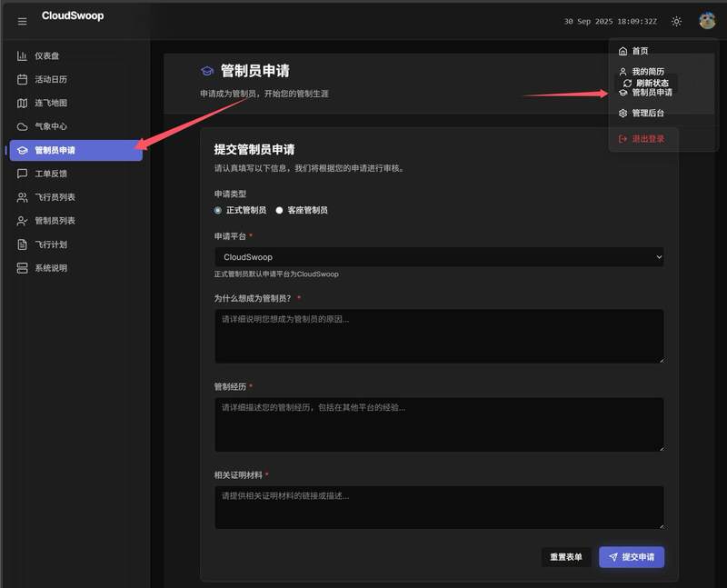Open 系统说明 in the sidebar
Viewport: 727px width, 588px height.
[x=76, y=268]
